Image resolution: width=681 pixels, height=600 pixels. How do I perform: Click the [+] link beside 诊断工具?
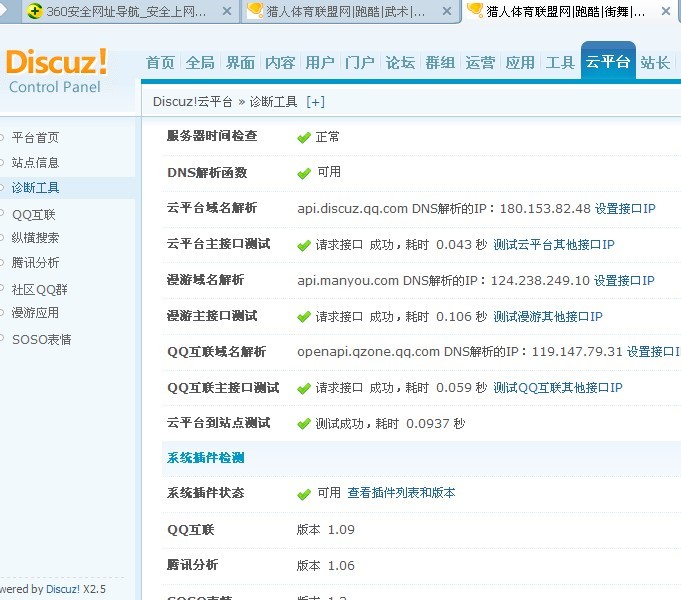pyautogui.click(x=315, y=102)
